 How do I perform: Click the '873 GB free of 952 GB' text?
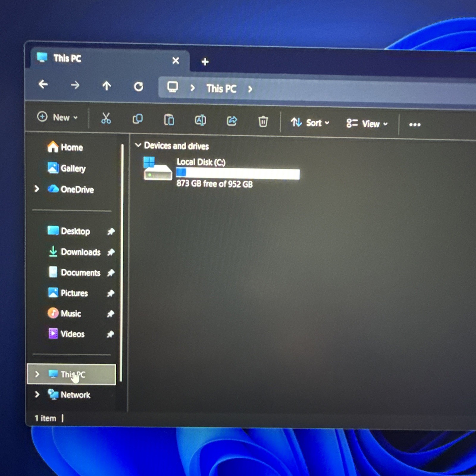click(x=214, y=184)
